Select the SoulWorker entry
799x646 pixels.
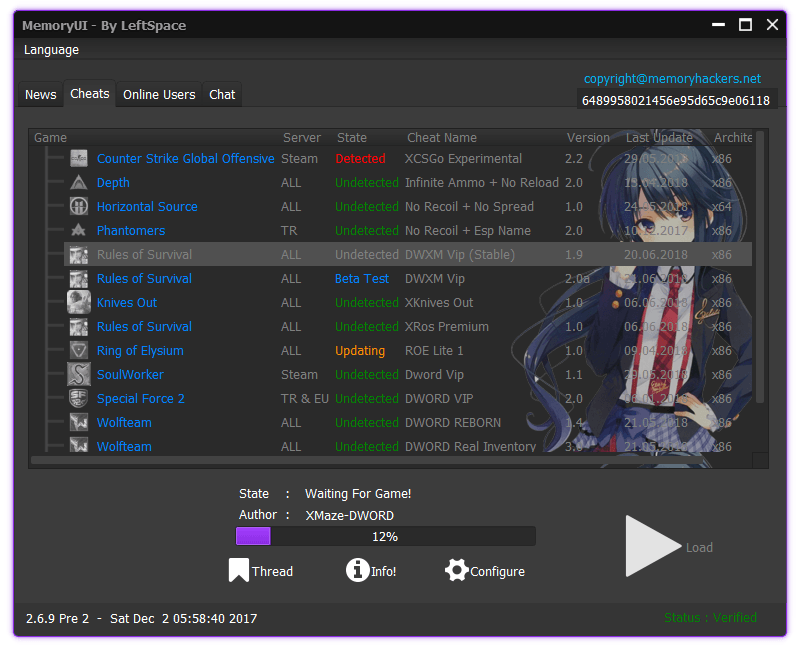(x=130, y=374)
